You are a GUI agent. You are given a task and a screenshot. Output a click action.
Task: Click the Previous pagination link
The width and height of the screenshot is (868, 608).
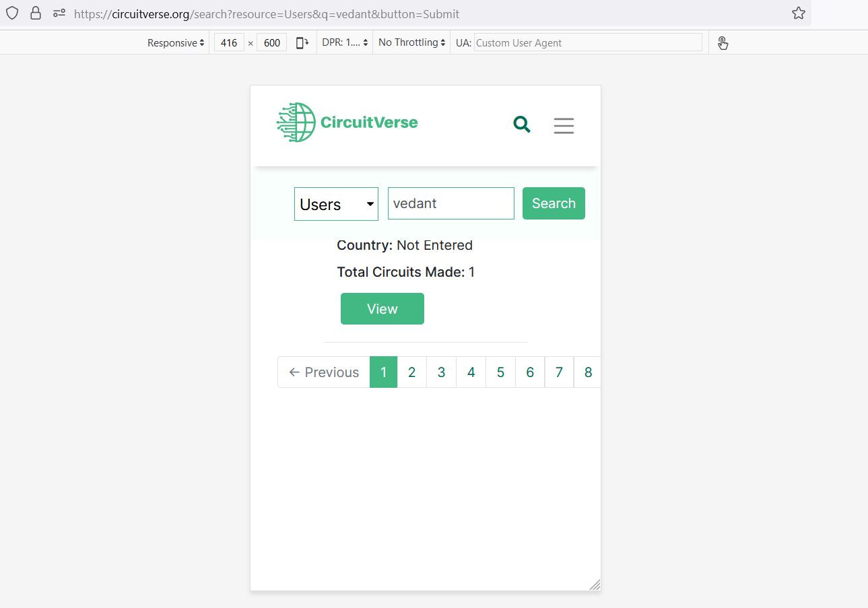click(324, 372)
